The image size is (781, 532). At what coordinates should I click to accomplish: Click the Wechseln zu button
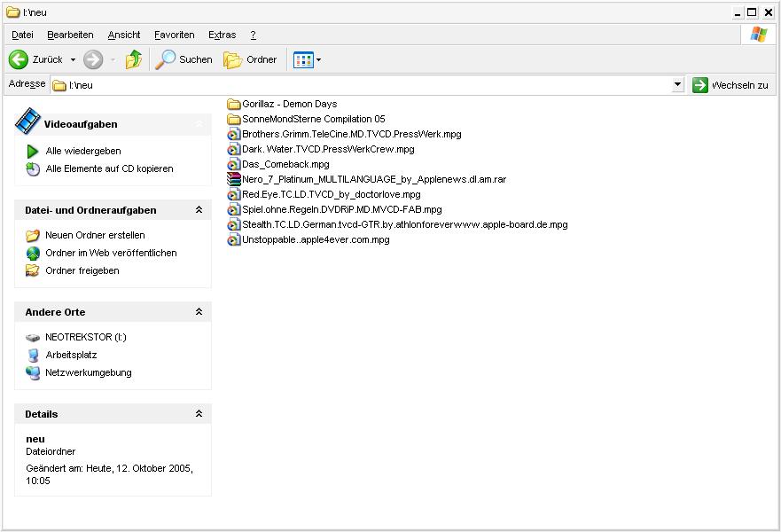(x=730, y=85)
